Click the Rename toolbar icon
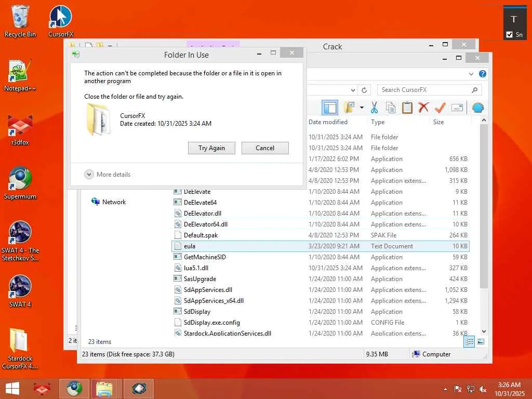532x399 pixels. [x=457, y=108]
